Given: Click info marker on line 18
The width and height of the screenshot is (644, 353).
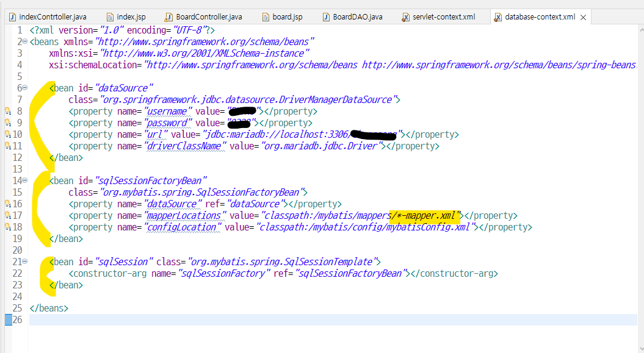Looking at the screenshot, I should (x=8, y=227).
